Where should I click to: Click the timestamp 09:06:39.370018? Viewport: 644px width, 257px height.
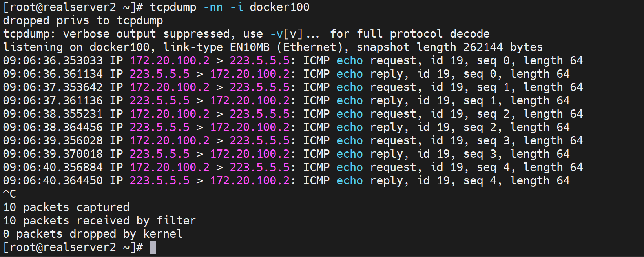tap(53, 154)
